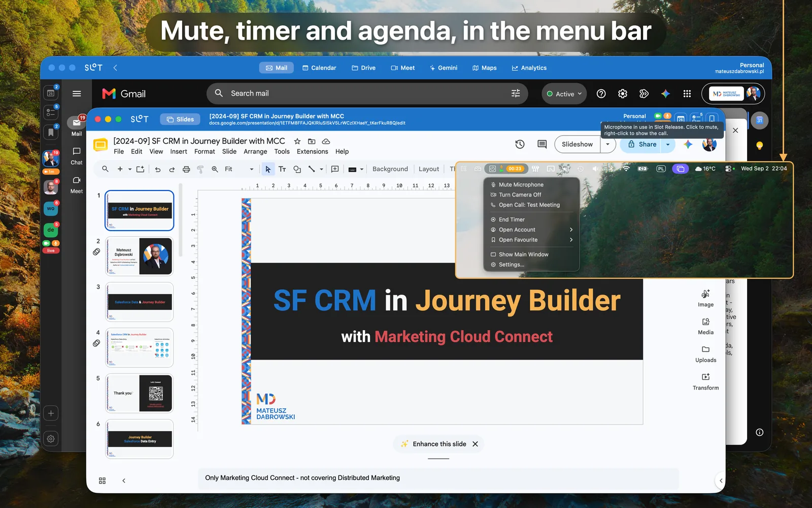The width and height of the screenshot is (812, 508).
Task: Expand the Open Favourite submenu
Action: tap(531, 240)
